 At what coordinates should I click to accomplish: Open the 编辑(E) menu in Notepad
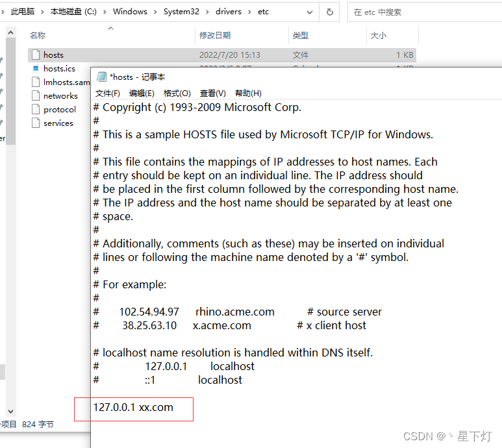tap(142, 93)
